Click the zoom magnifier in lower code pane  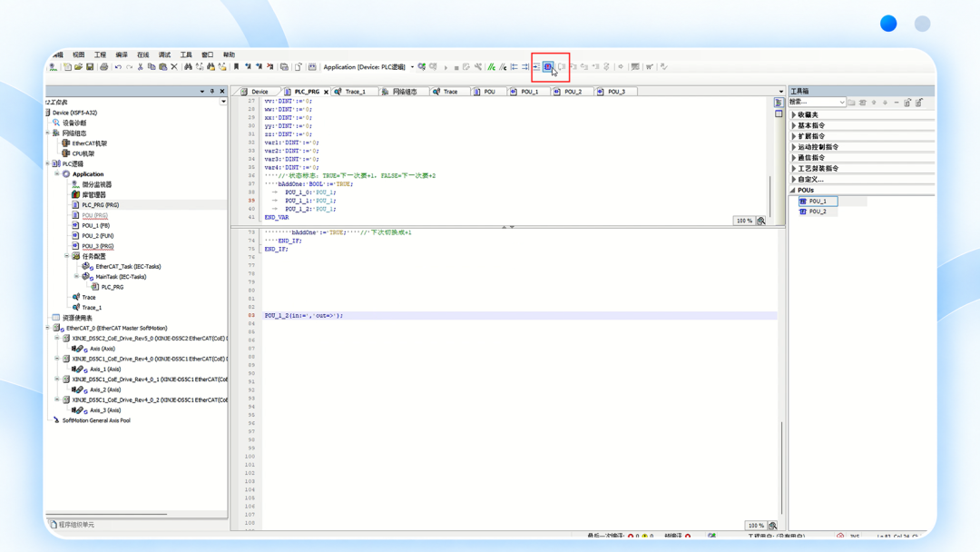[x=773, y=526]
